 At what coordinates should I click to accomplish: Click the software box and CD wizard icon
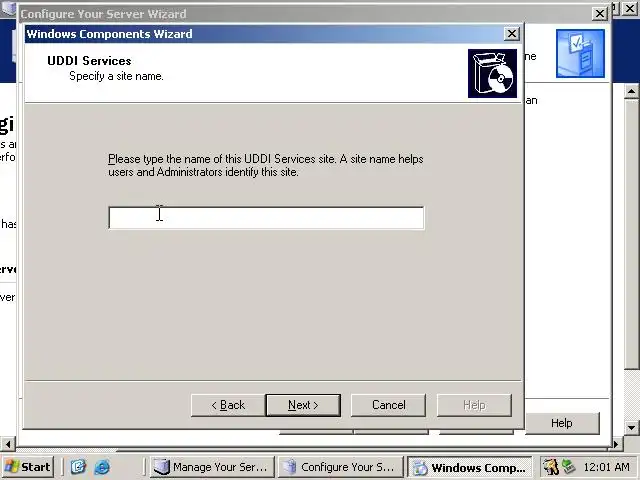[492, 73]
